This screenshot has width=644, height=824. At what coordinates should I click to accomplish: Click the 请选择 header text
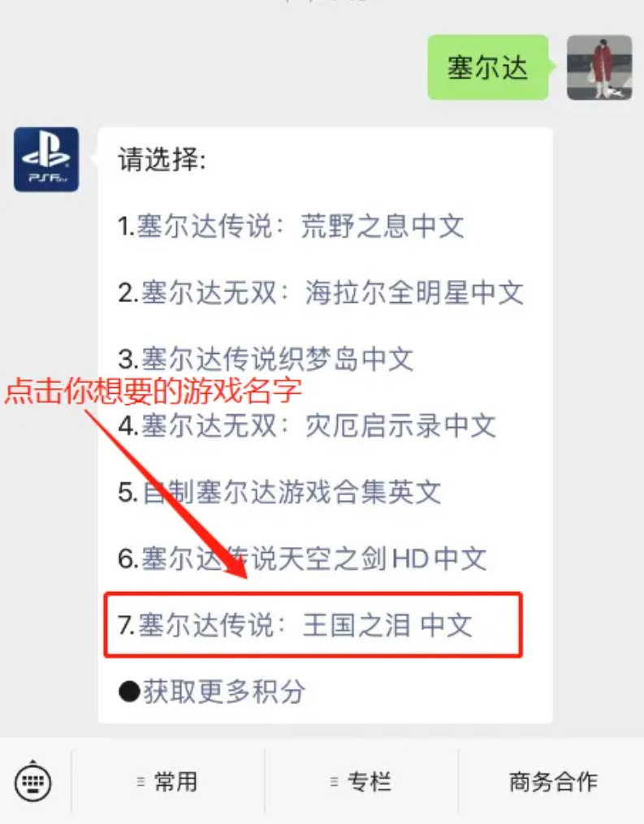pyautogui.click(x=162, y=159)
